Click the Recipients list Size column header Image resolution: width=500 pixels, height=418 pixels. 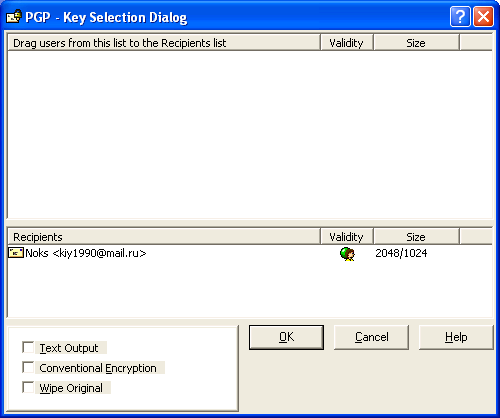[x=416, y=237]
